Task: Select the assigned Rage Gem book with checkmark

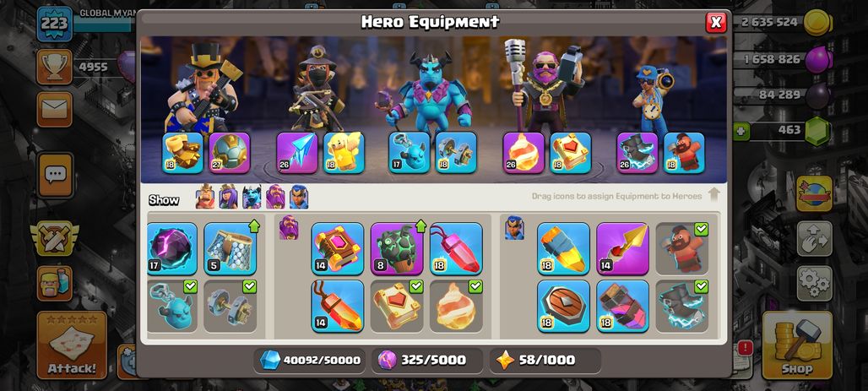Action: point(397,307)
